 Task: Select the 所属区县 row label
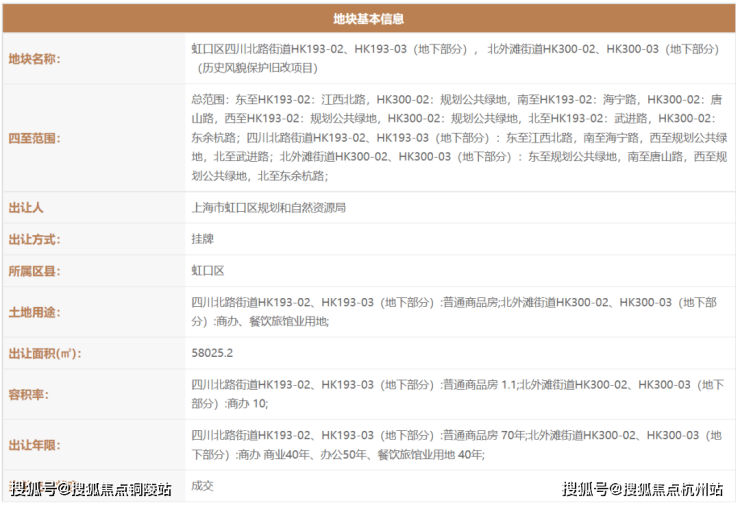click(36, 271)
